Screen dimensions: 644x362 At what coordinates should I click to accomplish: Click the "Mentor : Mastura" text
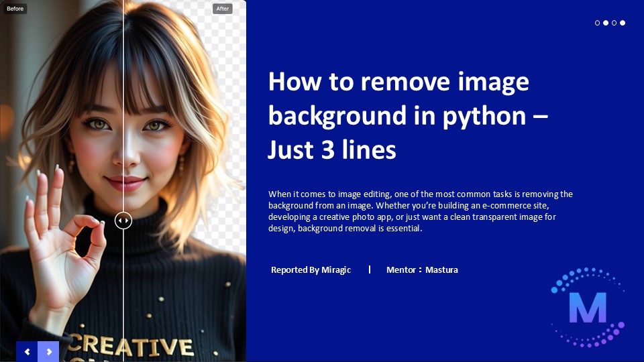[x=422, y=270]
